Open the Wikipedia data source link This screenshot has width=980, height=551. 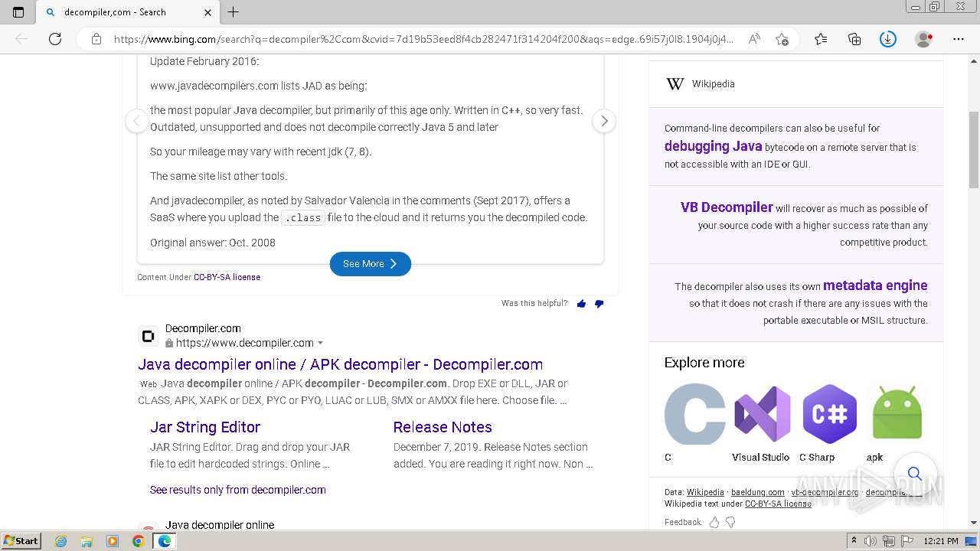pos(705,492)
